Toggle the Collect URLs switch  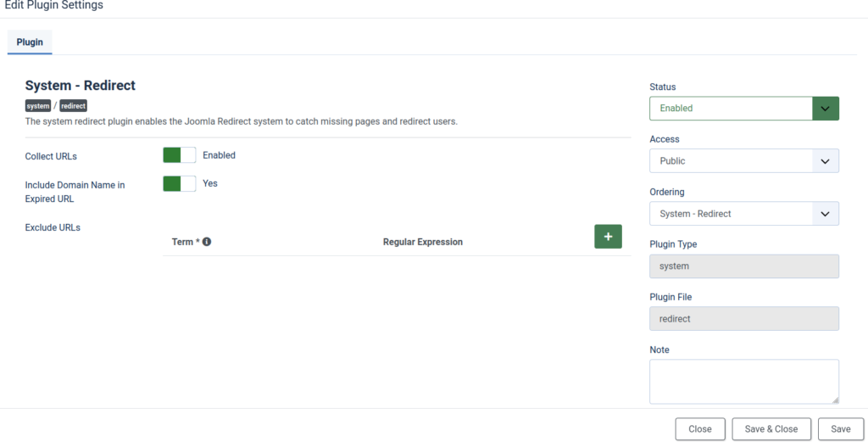tap(179, 155)
